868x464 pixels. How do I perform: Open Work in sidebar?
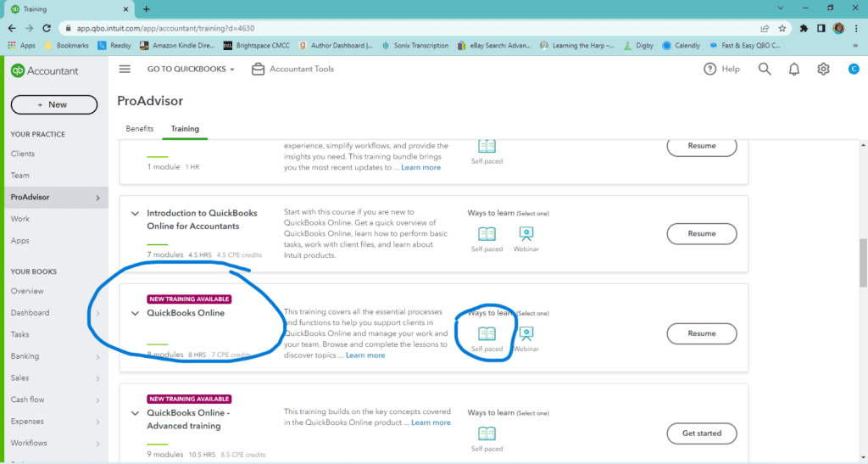pyautogui.click(x=20, y=219)
